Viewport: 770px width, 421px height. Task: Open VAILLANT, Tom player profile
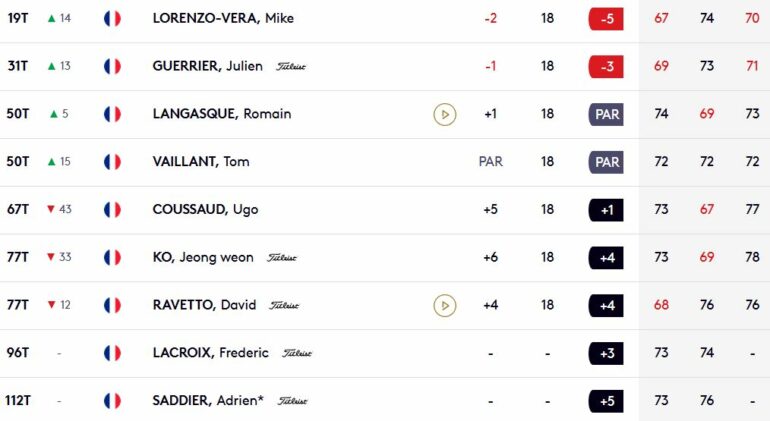(x=201, y=162)
